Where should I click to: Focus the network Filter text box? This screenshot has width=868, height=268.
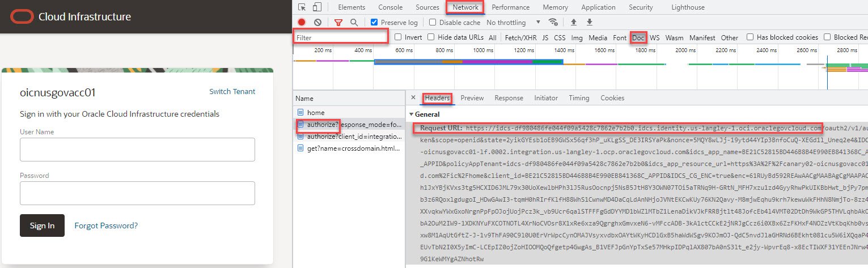coord(341,37)
